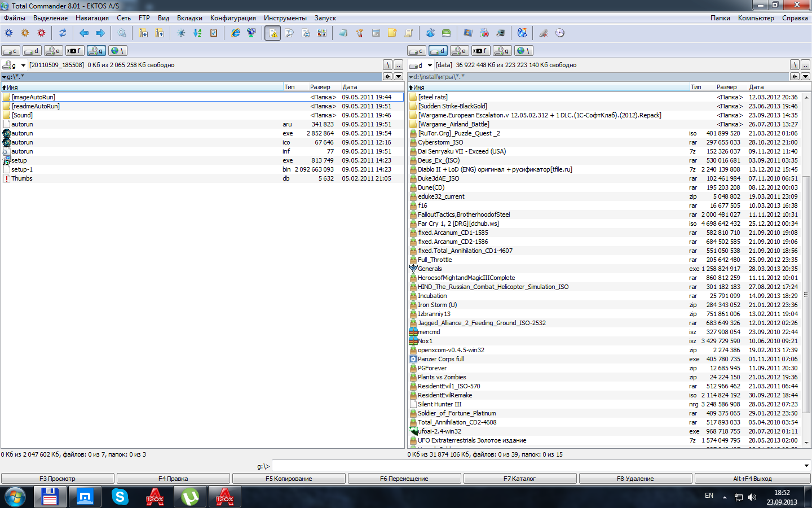Click the arrow before d:\install path
The height and width of the screenshot is (508, 812).
click(411, 77)
